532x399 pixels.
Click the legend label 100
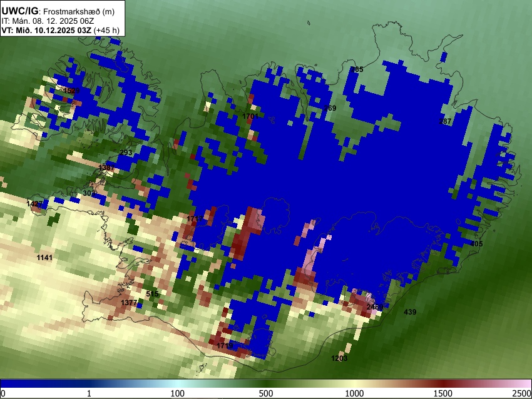177,393
